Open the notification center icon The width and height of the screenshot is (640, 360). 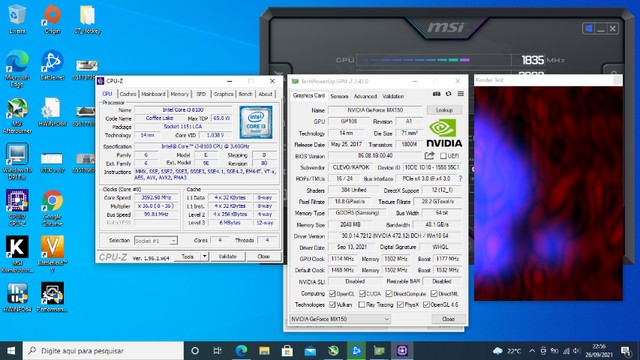click(x=626, y=351)
